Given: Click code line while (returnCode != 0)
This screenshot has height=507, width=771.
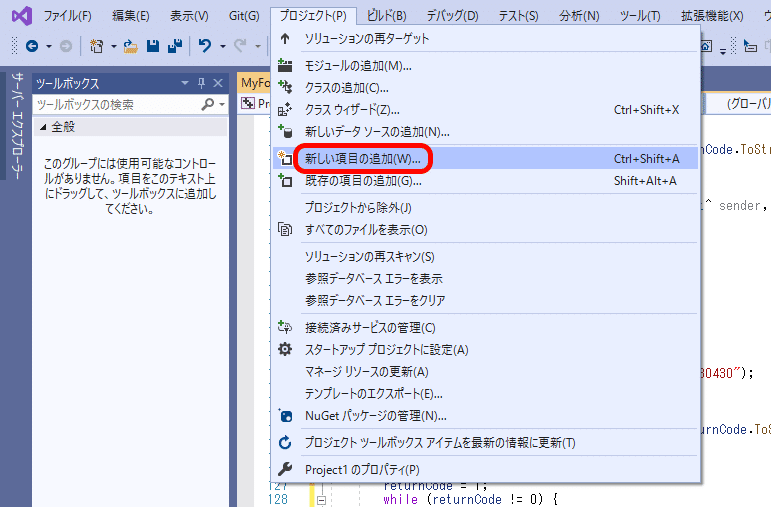Looking at the screenshot, I should pyautogui.click(x=471, y=500).
